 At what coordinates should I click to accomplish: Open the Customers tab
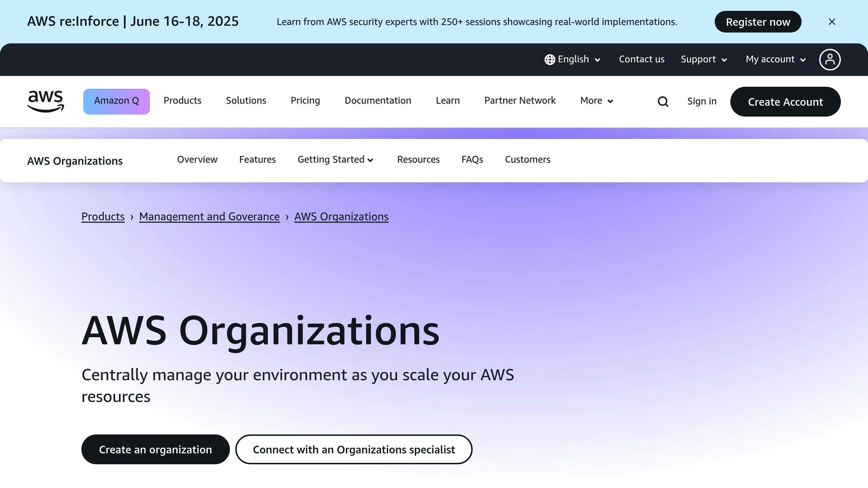point(527,160)
